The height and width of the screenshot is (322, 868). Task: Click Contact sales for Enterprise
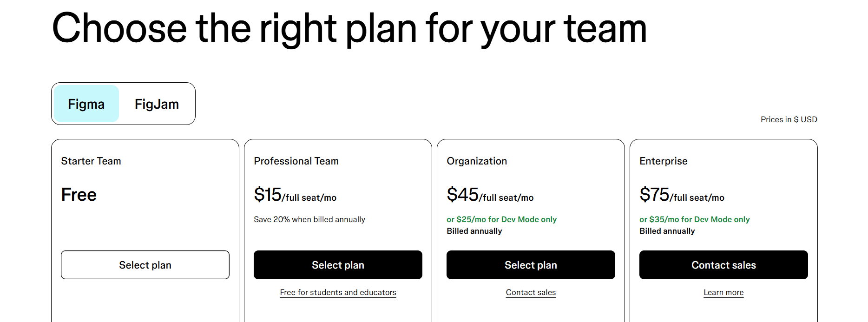(x=723, y=265)
